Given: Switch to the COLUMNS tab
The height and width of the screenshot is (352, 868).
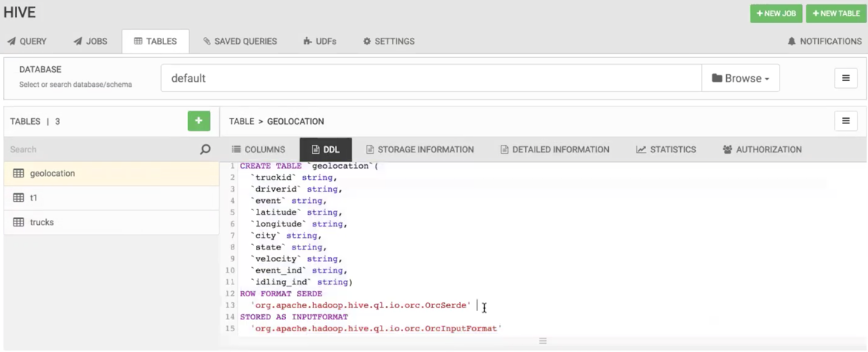Looking at the screenshot, I should [x=258, y=149].
